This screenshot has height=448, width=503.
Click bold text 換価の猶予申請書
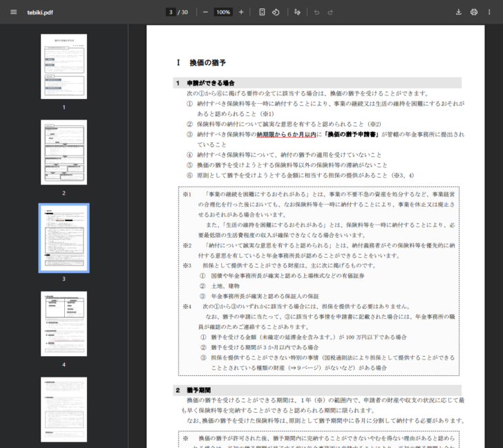click(x=352, y=134)
